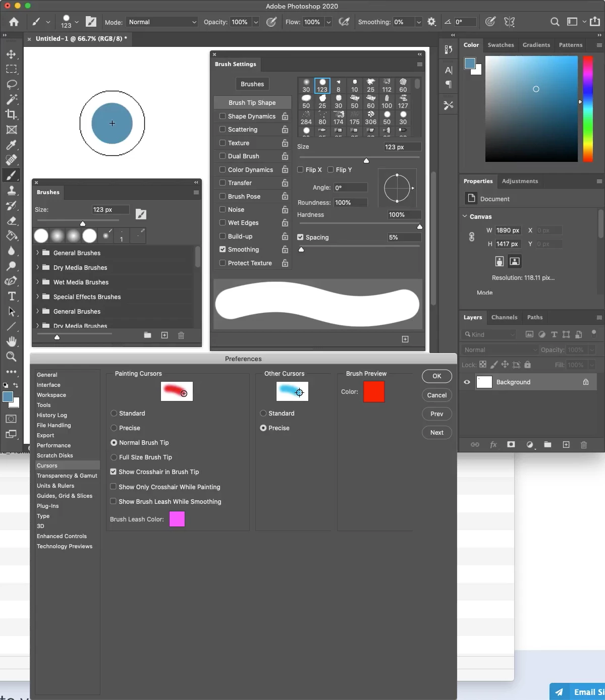Open the Flow dropdown arrow
The height and width of the screenshot is (700, 605).
click(x=328, y=22)
